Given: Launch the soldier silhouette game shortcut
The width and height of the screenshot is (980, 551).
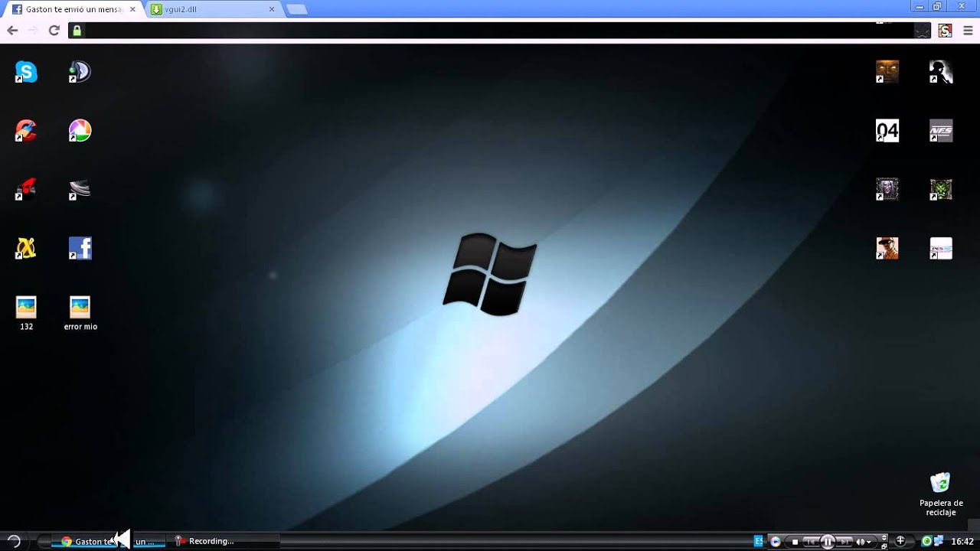Looking at the screenshot, I should coord(941,72).
